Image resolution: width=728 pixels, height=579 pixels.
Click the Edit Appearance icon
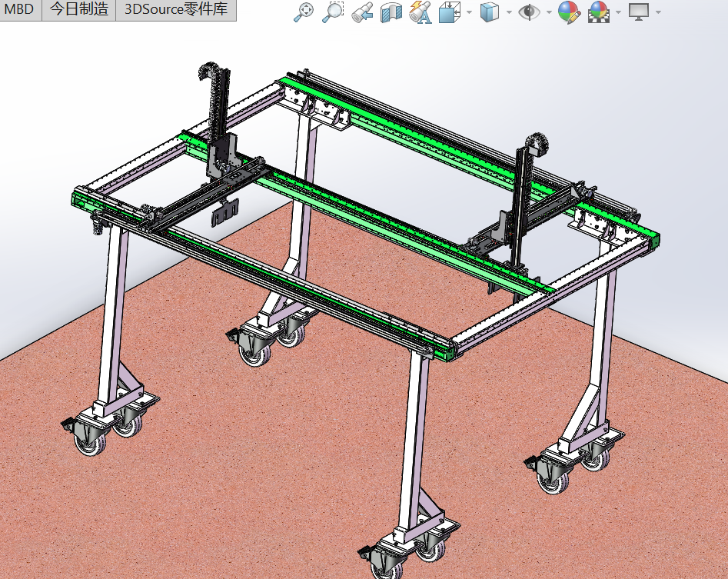(569, 12)
